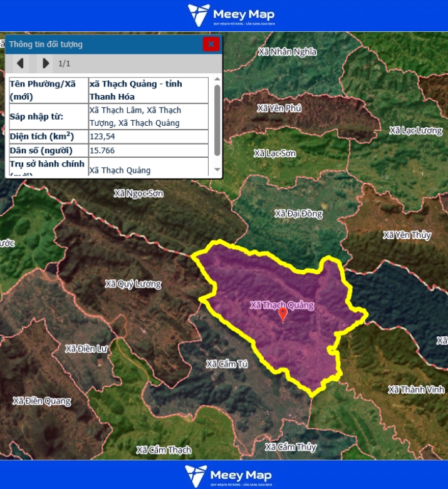Select the Xã Thạch Quảng map label

(x=281, y=305)
